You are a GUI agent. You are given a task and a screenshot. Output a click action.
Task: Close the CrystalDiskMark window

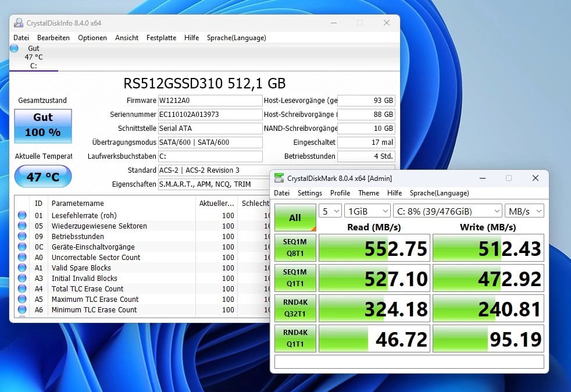[x=536, y=178]
